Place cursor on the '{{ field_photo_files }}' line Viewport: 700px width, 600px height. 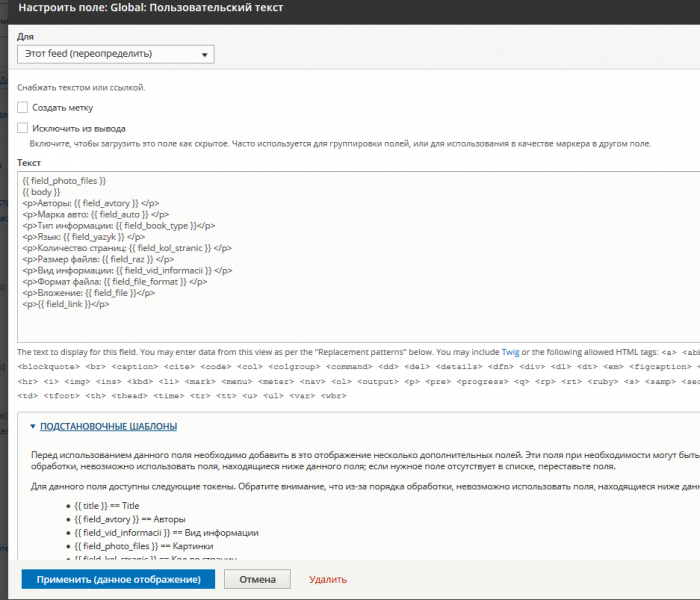tap(64, 180)
